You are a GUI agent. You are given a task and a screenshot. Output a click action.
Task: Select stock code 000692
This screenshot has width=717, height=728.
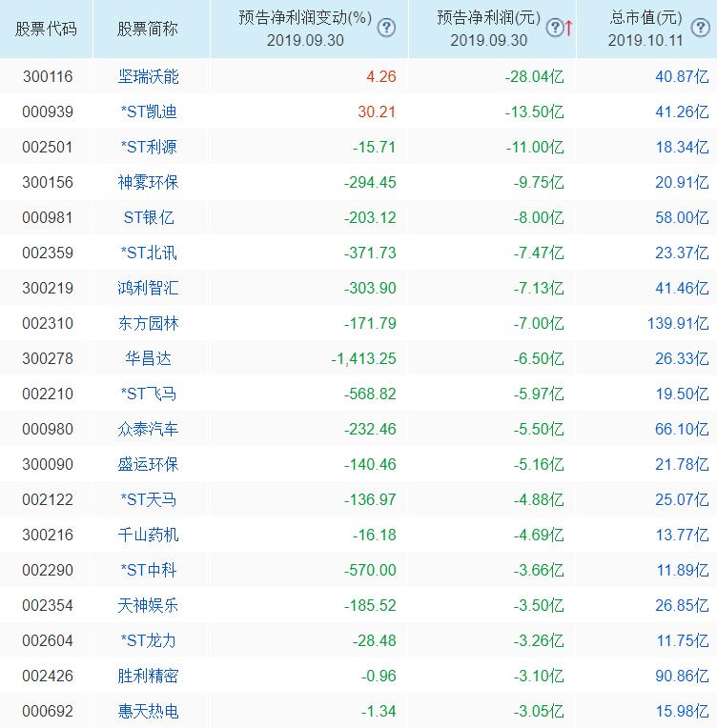coord(48,711)
